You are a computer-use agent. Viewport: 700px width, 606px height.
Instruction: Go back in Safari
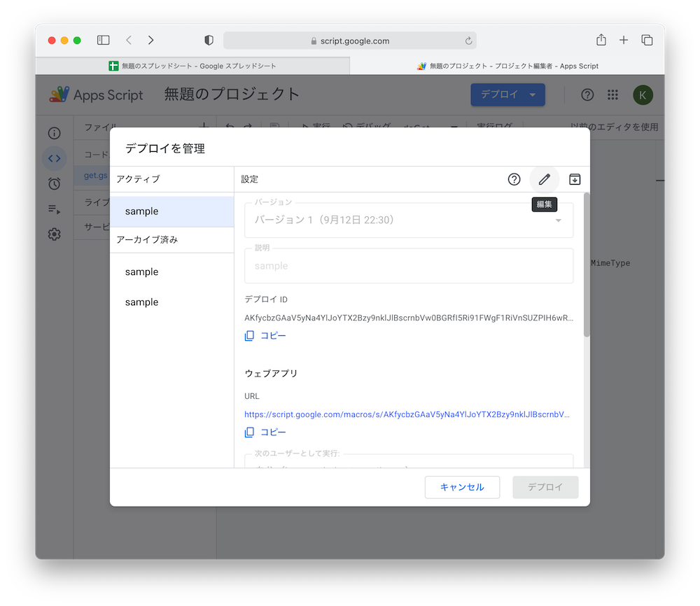pyautogui.click(x=129, y=40)
